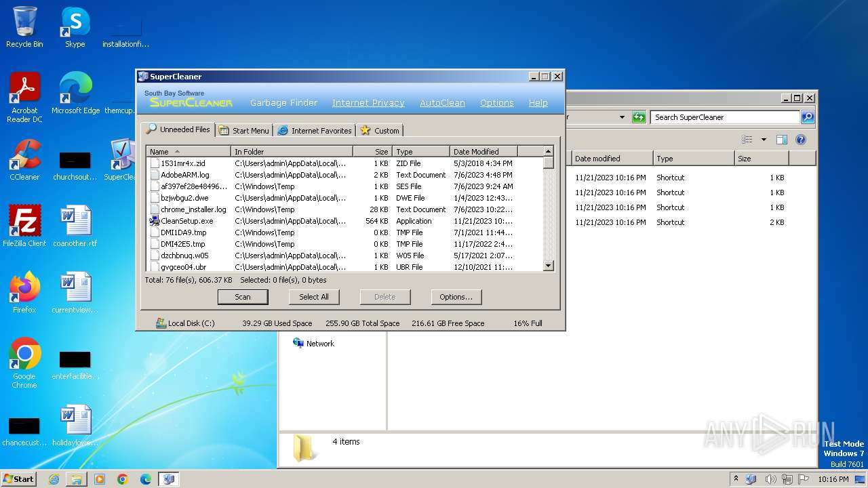Start a Scan in SuperCleaner

[x=243, y=297]
